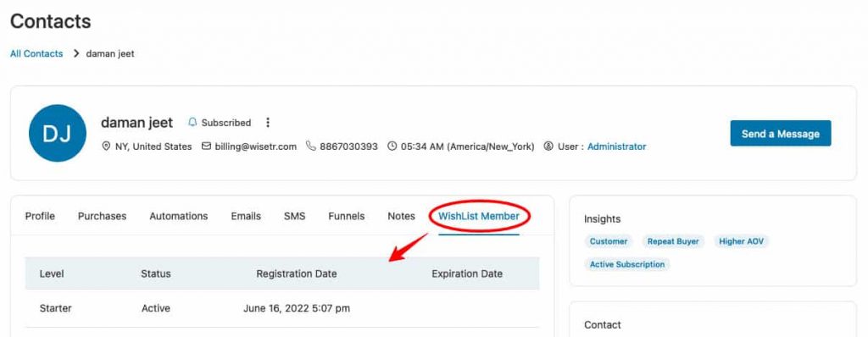Click the daman jeet breadcrumb text
The height and width of the screenshot is (337, 868).
point(110,53)
